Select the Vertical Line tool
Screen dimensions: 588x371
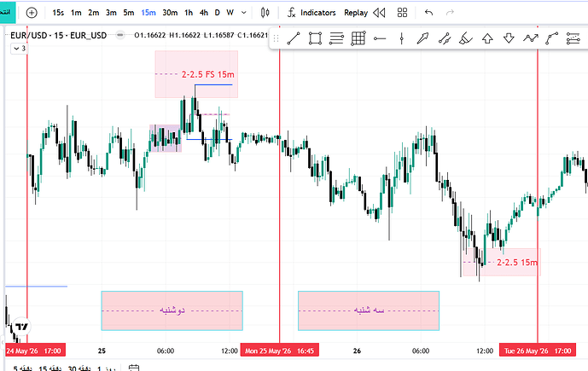point(402,38)
